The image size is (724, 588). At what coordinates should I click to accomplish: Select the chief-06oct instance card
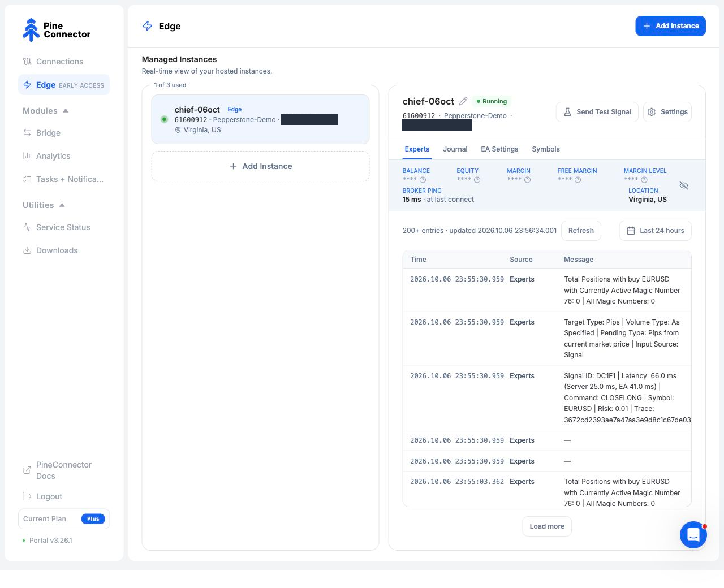[260, 119]
